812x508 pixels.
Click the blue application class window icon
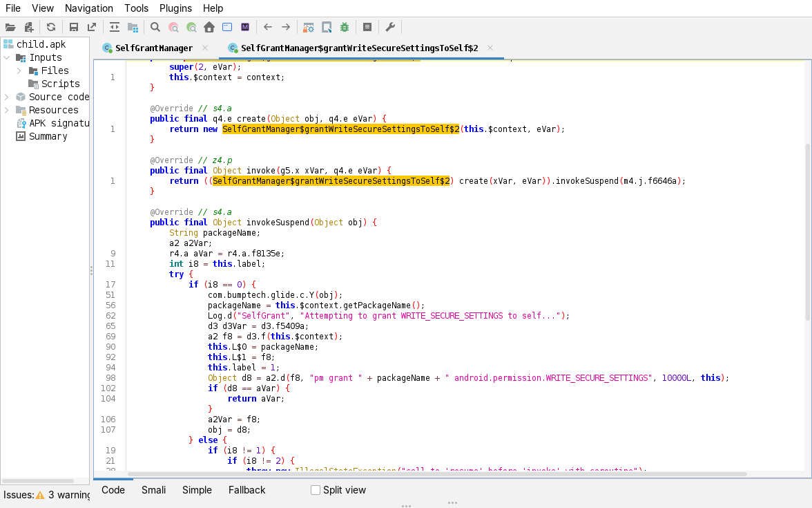226,28
